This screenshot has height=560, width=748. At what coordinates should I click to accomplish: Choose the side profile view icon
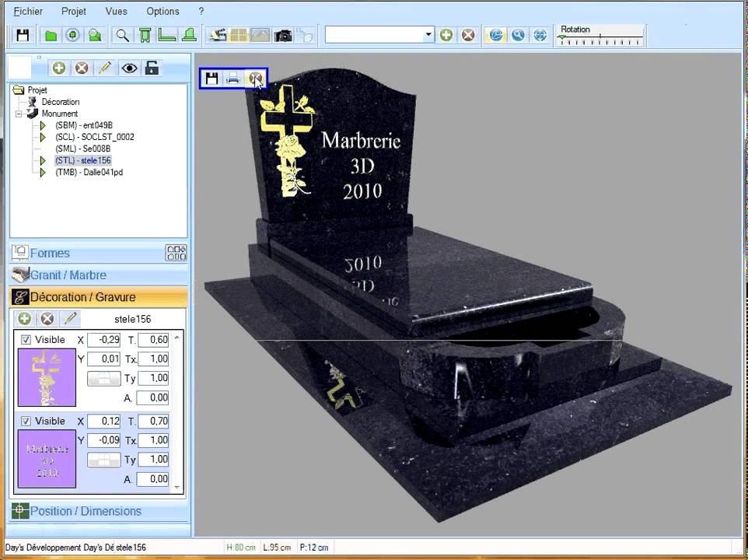(167, 35)
